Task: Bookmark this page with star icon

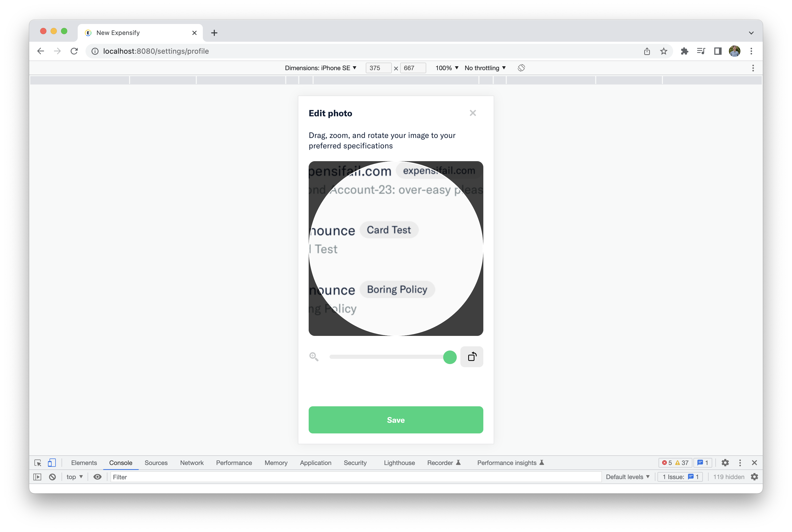Action: (x=663, y=51)
